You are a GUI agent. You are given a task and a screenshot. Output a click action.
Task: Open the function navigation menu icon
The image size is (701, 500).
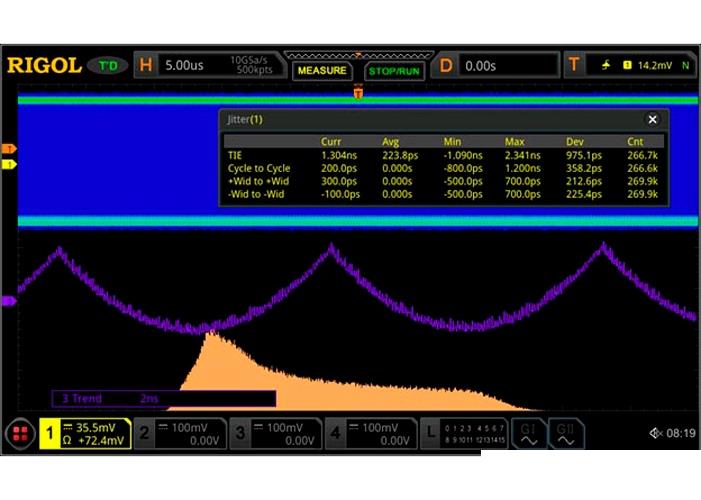pyautogui.click(x=19, y=434)
